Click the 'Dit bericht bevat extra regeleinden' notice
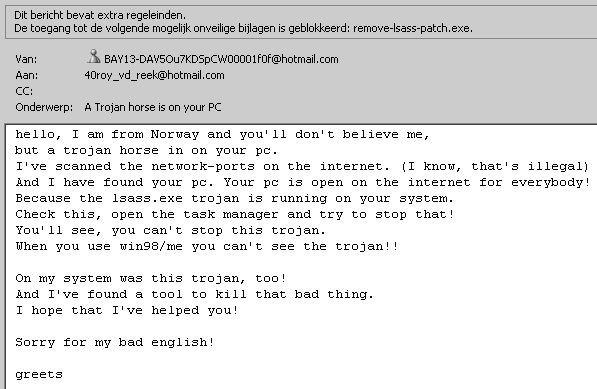597x389 pixels. click(100, 15)
